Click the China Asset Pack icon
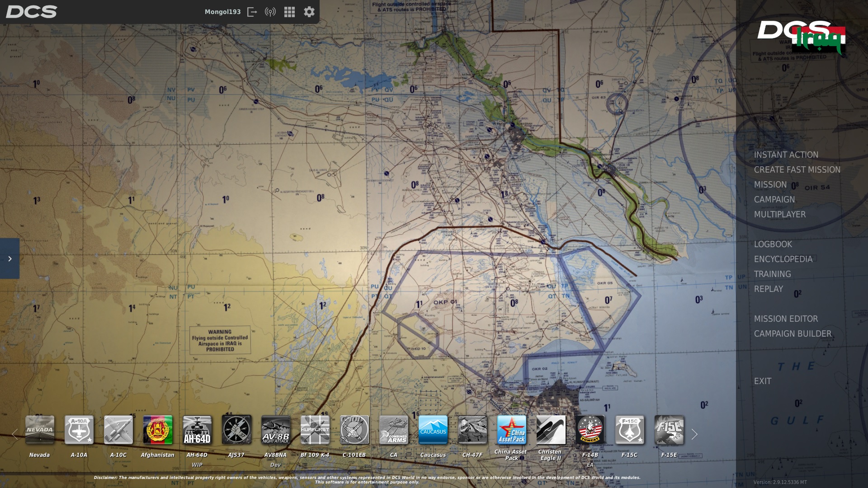The width and height of the screenshot is (868, 488). pyautogui.click(x=511, y=430)
